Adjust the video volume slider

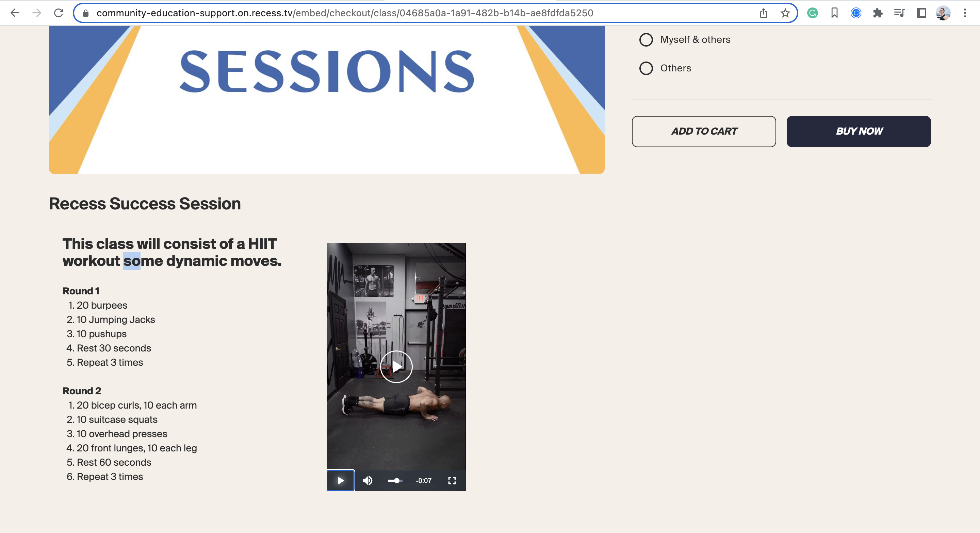pyautogui.click(x=395, y=481)
